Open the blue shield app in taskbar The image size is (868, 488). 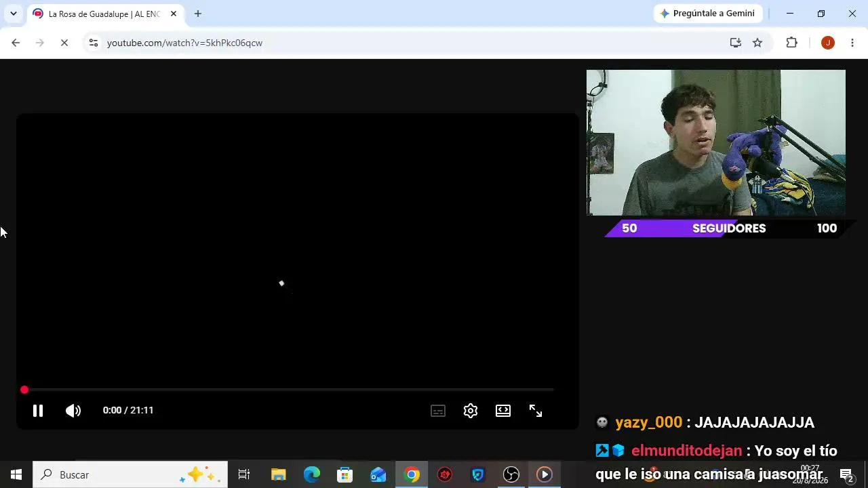coord(478,474)
